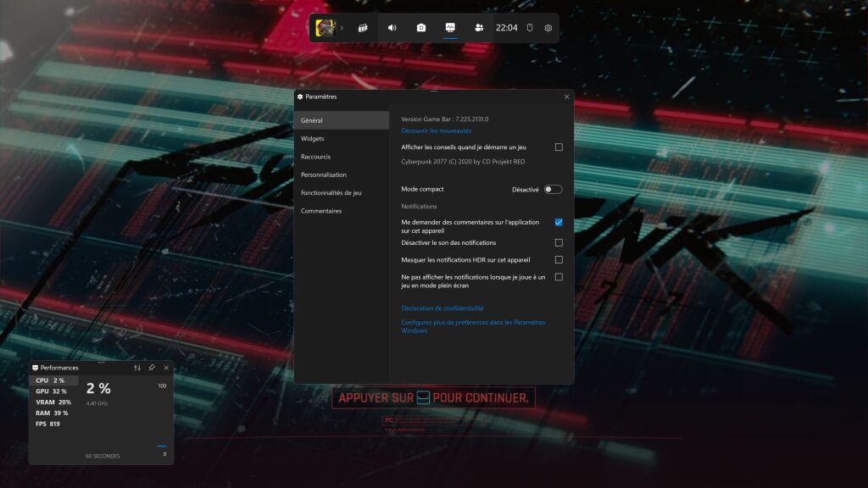Expand the chevron next to the game icon
This screenshot has height=488, width=868.
pos(342,28)
